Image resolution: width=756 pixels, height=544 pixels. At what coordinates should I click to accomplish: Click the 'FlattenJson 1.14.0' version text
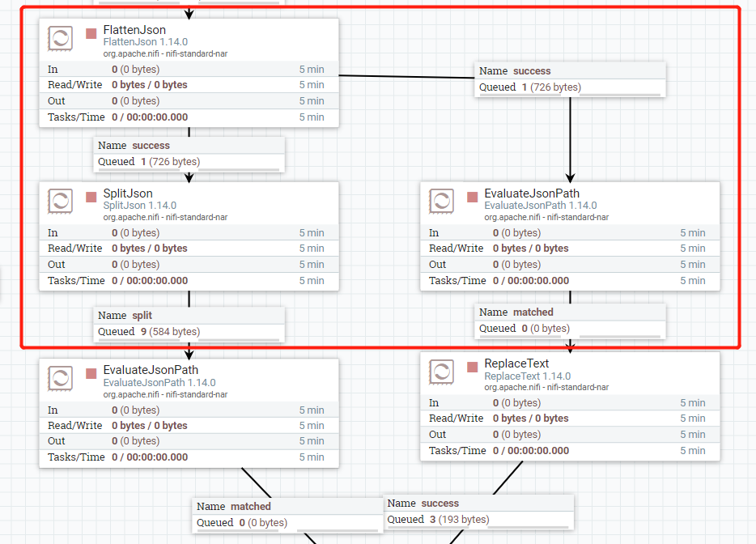pos(146,42)
